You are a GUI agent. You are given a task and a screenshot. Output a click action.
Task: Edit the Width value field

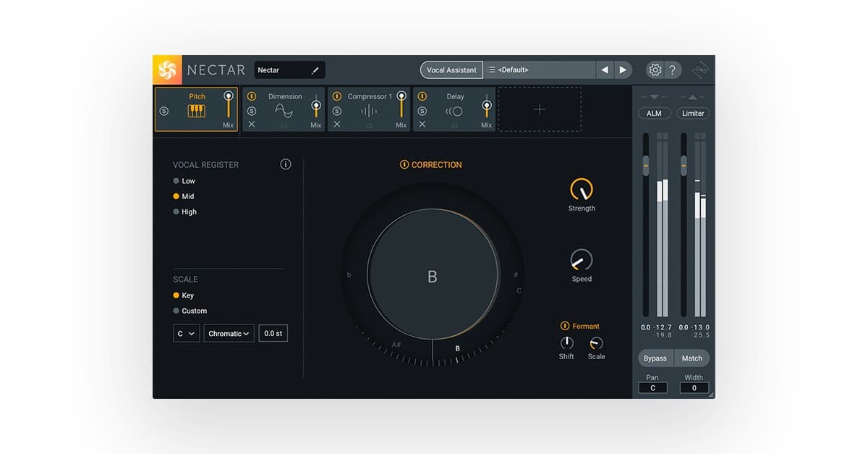tap(693, 387)
